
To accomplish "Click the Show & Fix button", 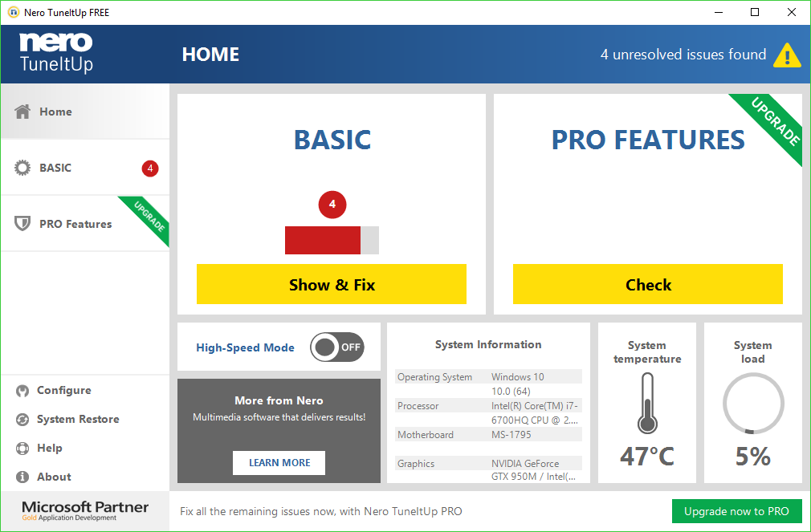I will [x=332, y=284].
